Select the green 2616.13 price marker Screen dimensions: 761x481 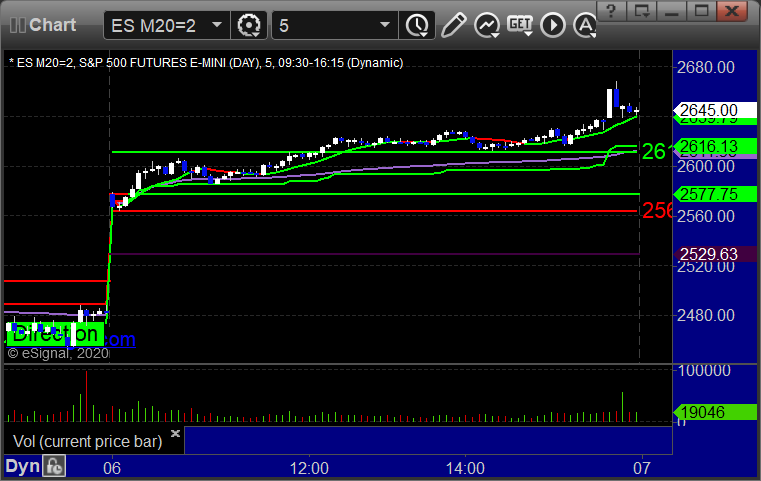[715, 146]
